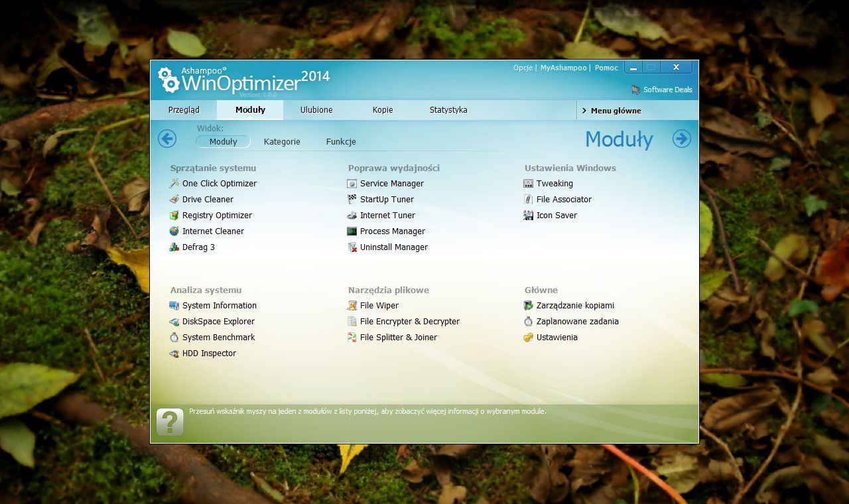Viewport: 849px width, 504px height.
Task: Click the Process Manager icon
Action: click(352, 231)
